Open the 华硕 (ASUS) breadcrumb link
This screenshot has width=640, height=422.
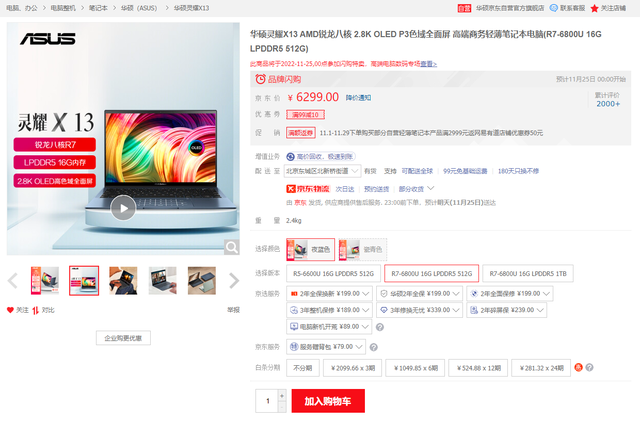[139, 8]
